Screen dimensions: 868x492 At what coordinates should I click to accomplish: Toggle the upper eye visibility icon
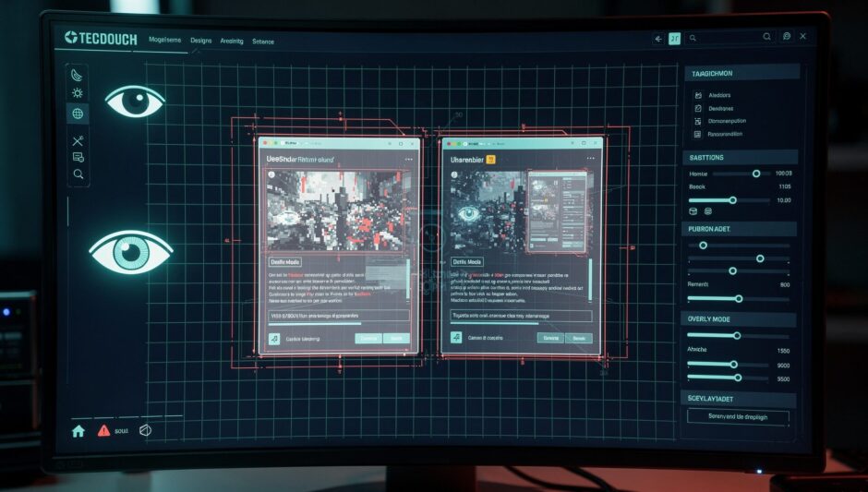[x=135, y=101]
